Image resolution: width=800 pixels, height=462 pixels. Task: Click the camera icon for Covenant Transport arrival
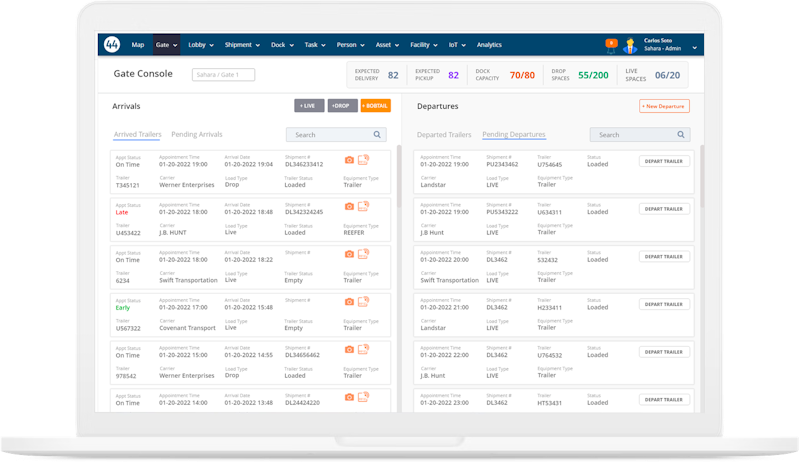(349, 301)
